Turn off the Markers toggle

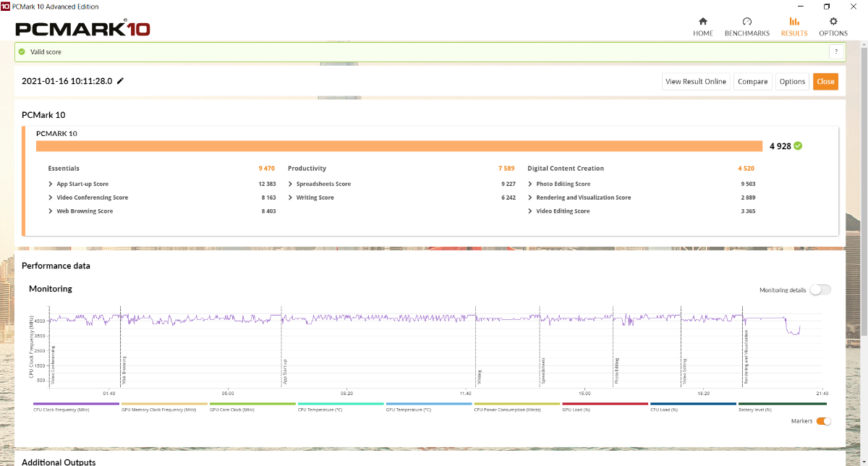coord(823,421)
